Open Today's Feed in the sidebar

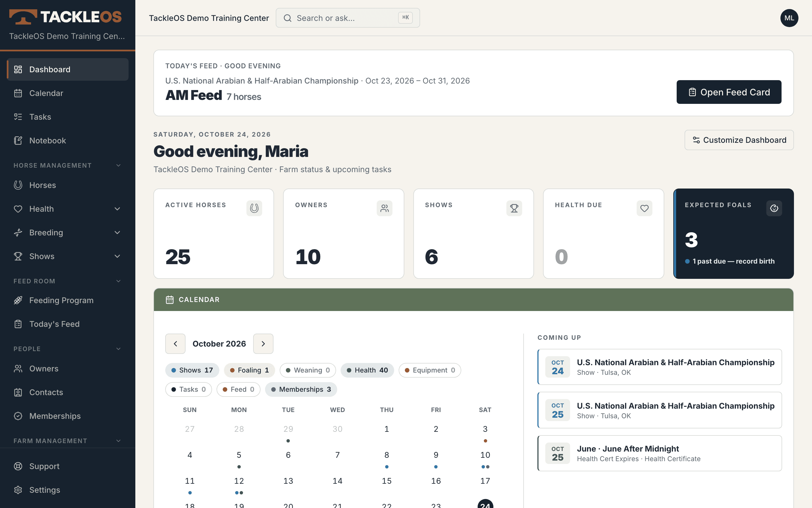click(67, 324)
